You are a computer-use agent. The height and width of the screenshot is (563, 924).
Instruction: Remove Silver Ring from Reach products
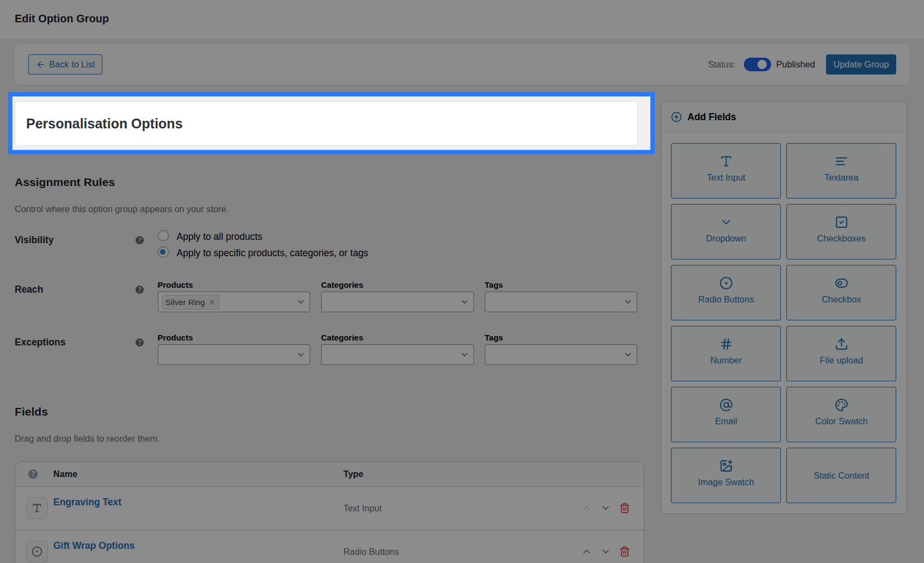pos(212,302)
